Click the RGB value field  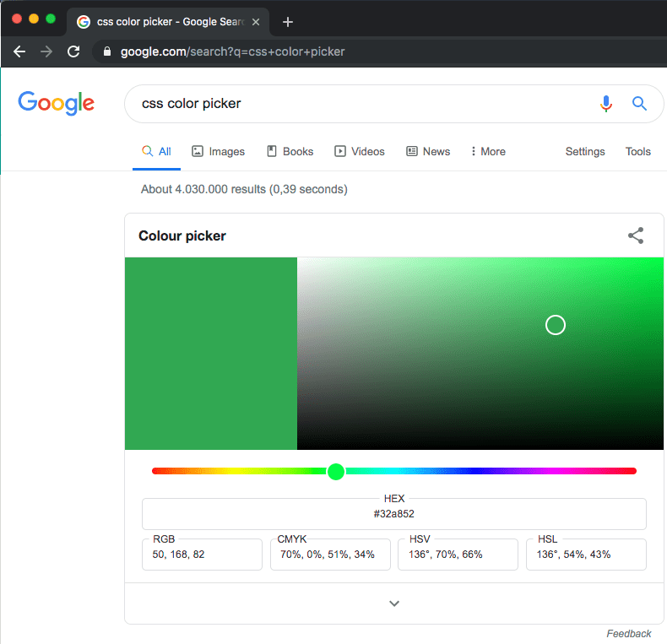202,555
